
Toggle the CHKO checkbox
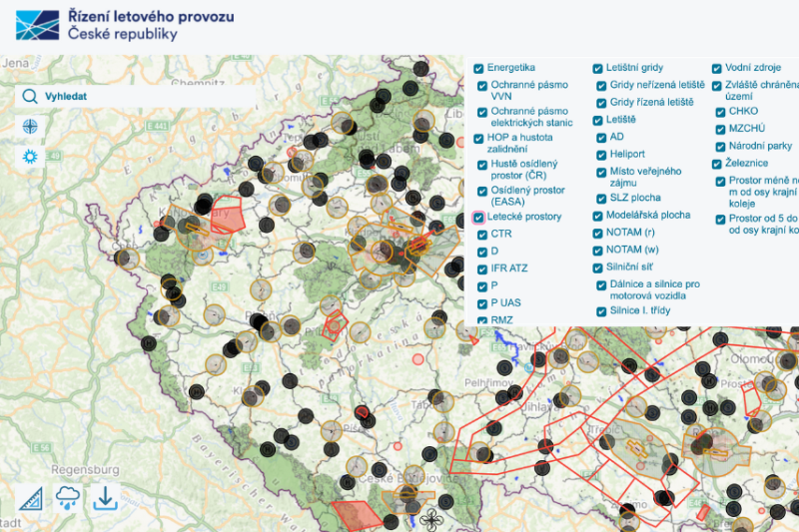720,112
